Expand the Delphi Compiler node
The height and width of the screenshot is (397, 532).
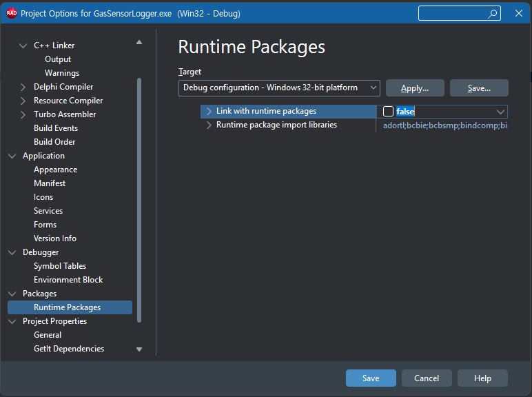pyautogui.click(x=23, y=87)
